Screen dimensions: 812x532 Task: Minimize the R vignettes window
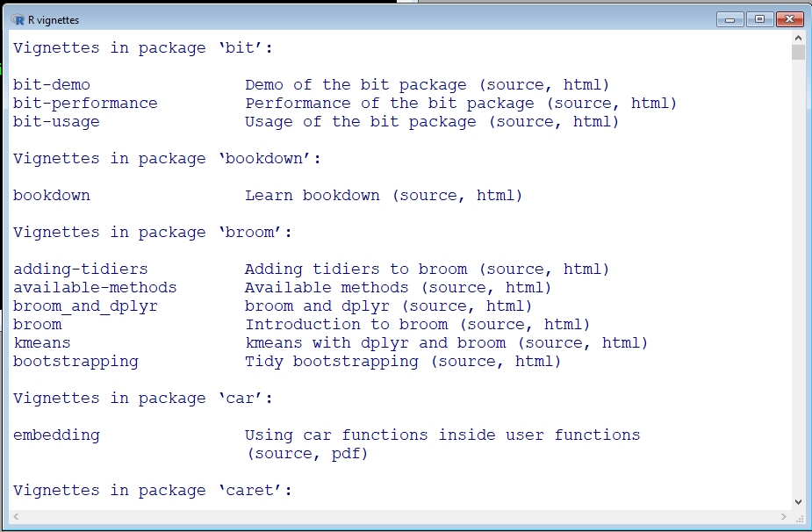tap(730, 19)
